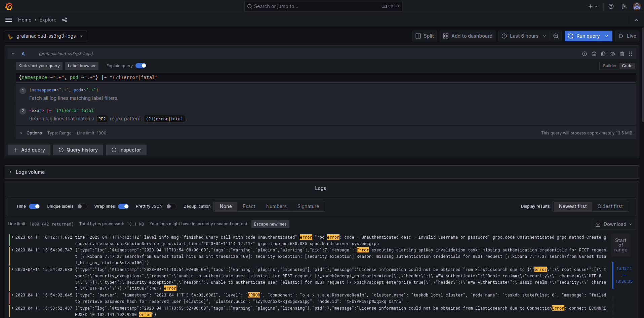The height and width of the screenshot is (318, 644).
Task: Expand the 15:54:08.747 log line
Action: pyautogui.click(x=12, y=250)
